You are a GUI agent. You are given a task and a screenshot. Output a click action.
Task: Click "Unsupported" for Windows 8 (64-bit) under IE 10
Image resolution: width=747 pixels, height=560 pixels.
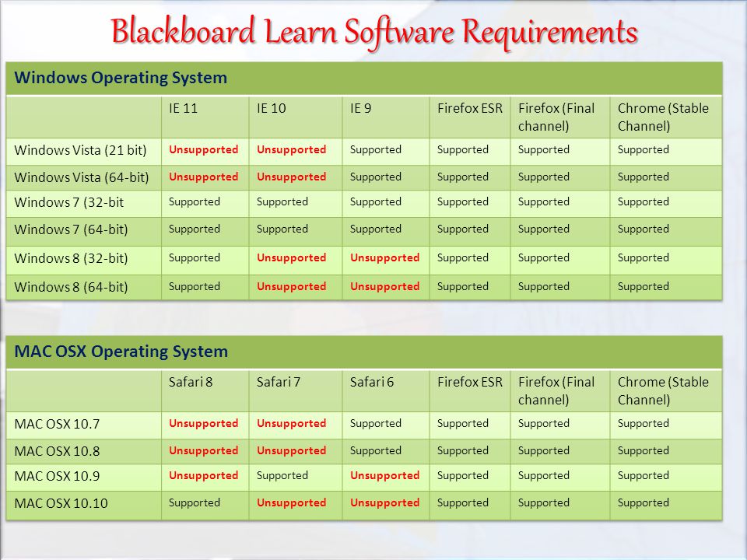[x=292, y=287]
